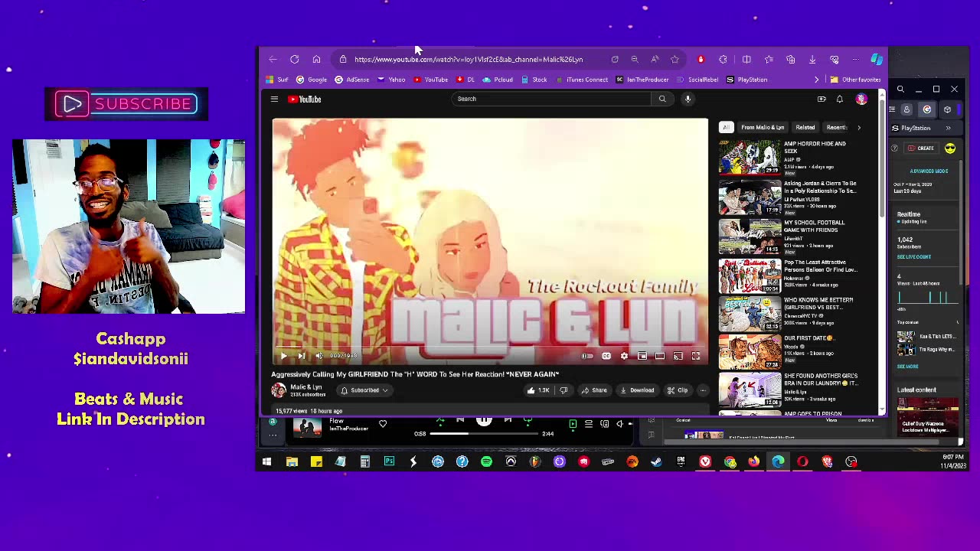Screen dimensions: 980x551
Task: Select the Related filter chip
Action: coord(805,127)
